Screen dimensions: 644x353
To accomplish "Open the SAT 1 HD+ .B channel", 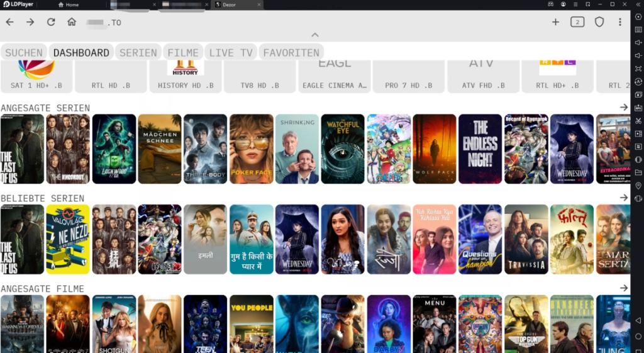I will pos(36,76).
